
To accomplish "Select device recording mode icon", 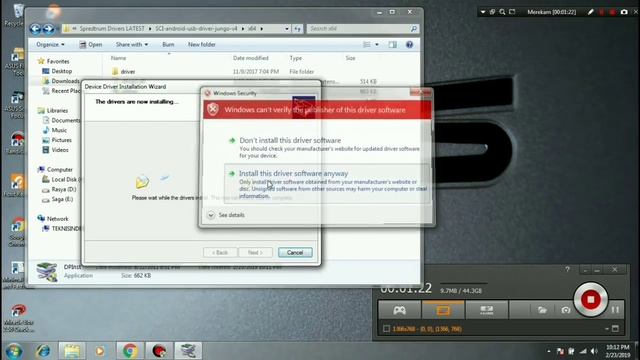I will (487, 310).
